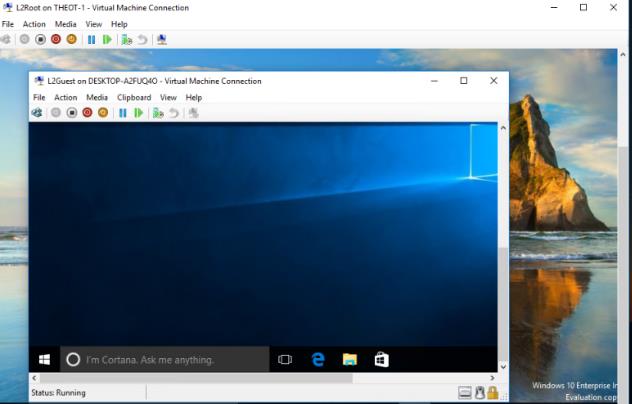
Task: Create a checkpoint from L2Root toolbar
Action: (127, 40)
